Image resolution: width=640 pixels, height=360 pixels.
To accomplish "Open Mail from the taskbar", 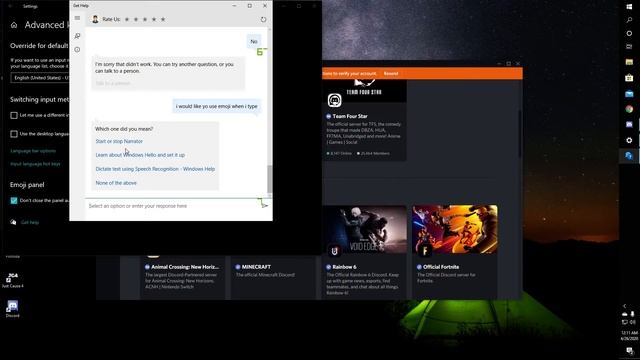I will pos(629,93).
